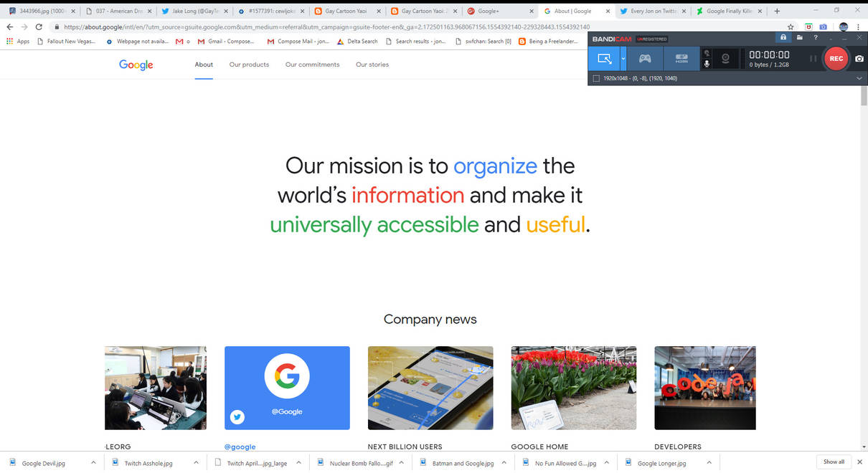Viewport: 868px width, 473px height.
Task: Go back with the browser back arrow
Action: (x=10, y=27)
